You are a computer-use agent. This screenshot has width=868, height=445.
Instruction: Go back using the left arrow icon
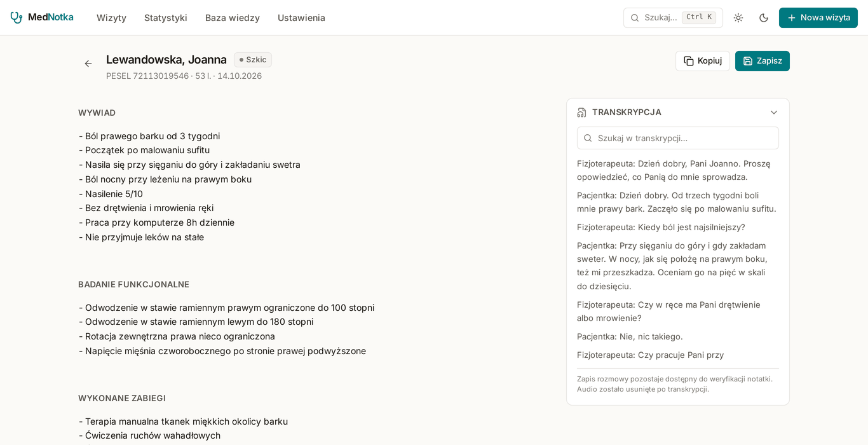[88, 64]
